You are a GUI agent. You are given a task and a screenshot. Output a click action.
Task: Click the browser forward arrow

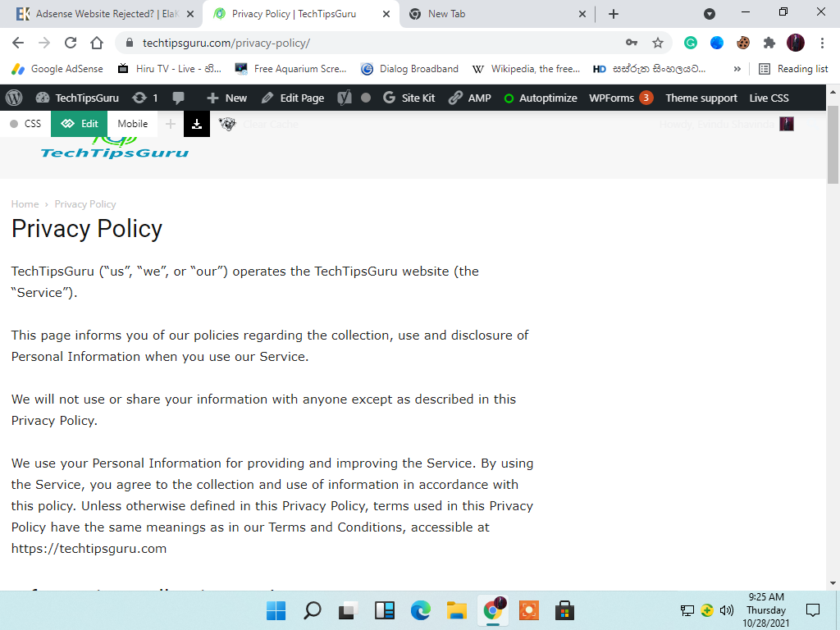pos(44,43)
